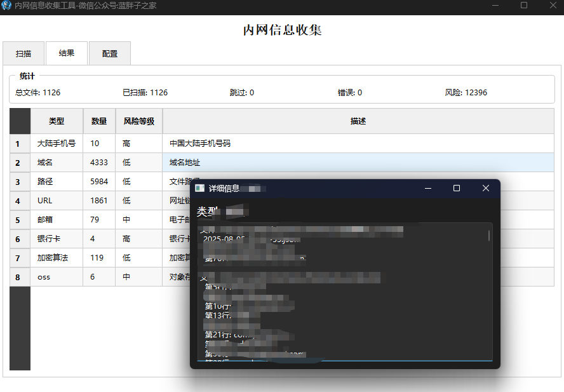Select row header number 3
The width and height of the screenshot is (564, 392).
point(20,182)
